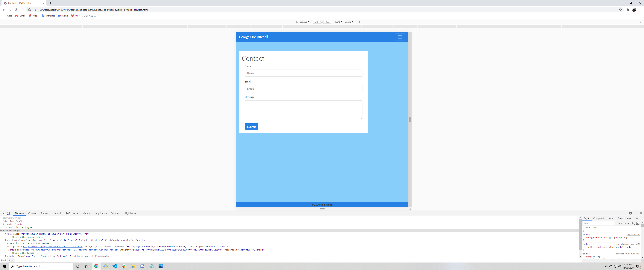This screenshot has width=644, height=270.
Task: Open the style.css:1 source link
Action: (634, 235)
